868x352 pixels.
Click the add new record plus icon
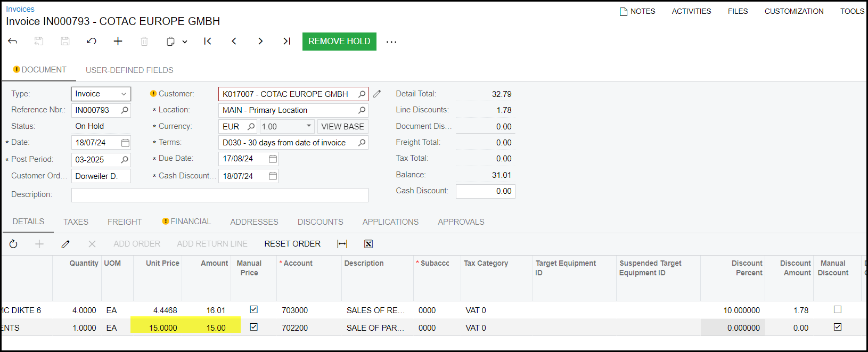(x=118, y=42)
